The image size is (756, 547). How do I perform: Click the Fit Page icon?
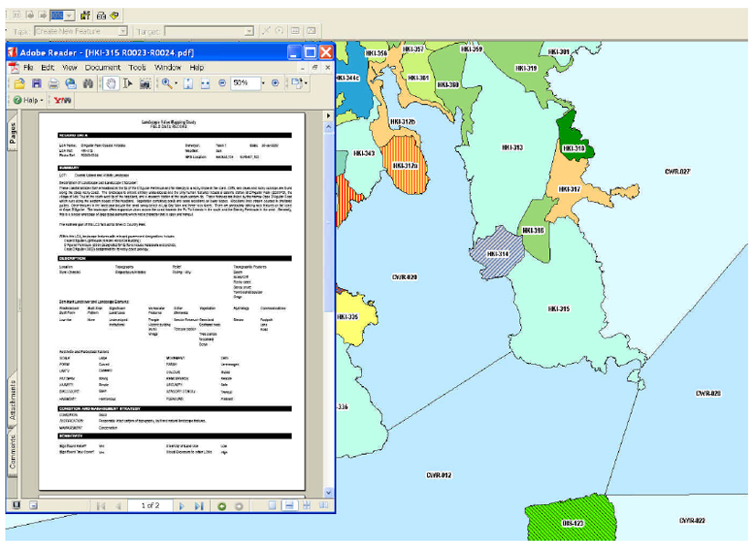pos(188,83)
